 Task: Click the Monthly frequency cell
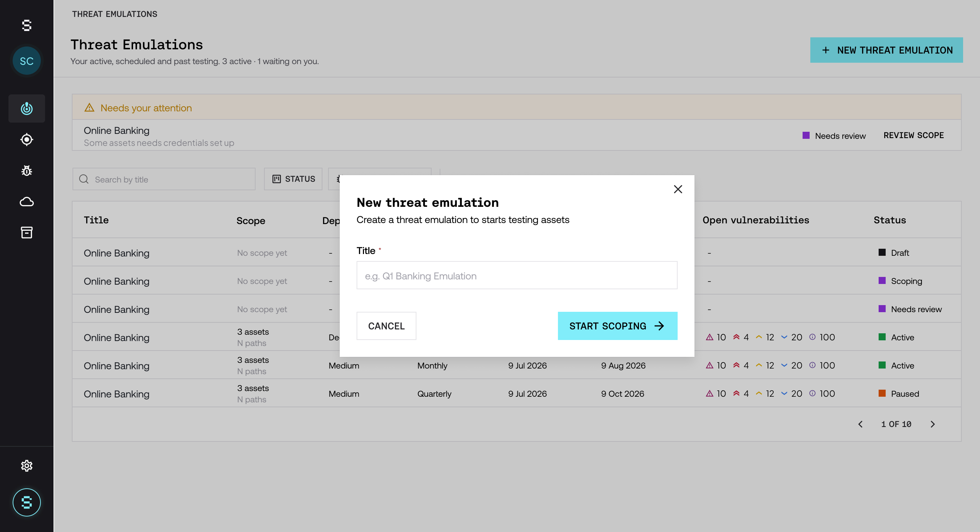point(432,366)
